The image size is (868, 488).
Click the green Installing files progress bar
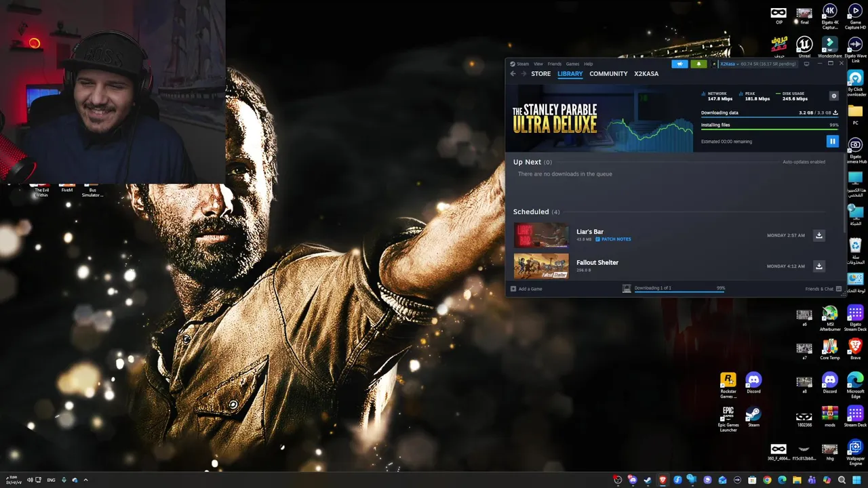770,129
